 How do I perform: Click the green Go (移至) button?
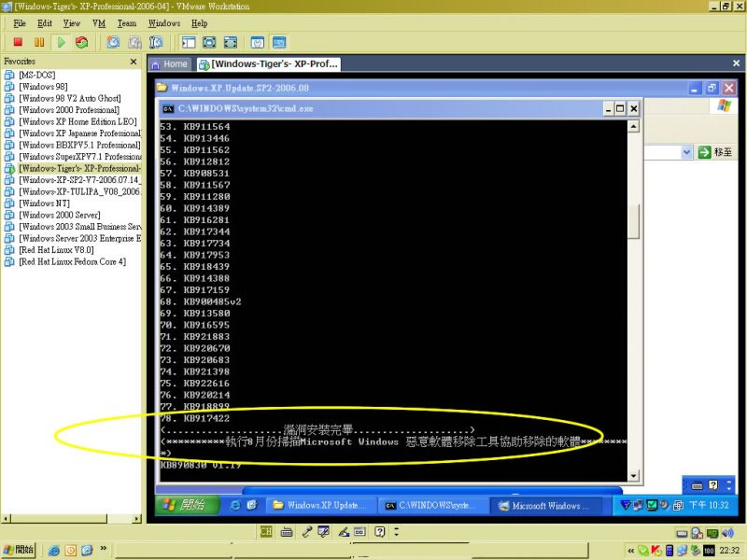(714, 152)
